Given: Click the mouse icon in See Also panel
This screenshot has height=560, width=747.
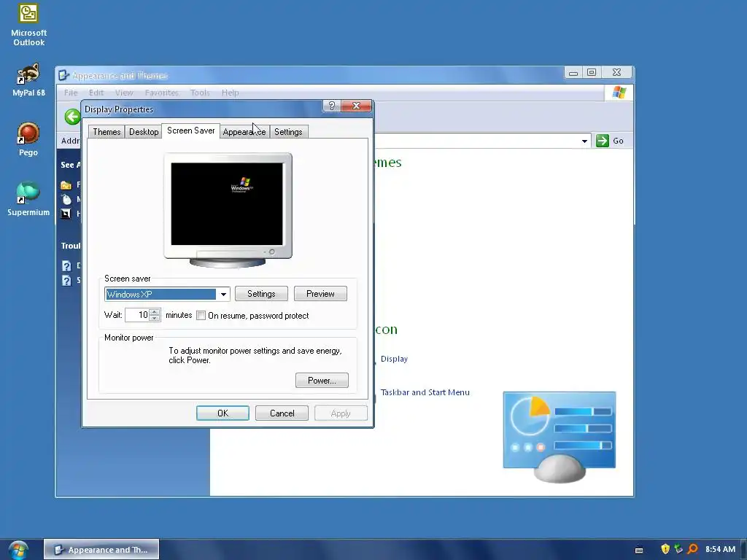Looking at the screenshot, I should click(66, 199).
